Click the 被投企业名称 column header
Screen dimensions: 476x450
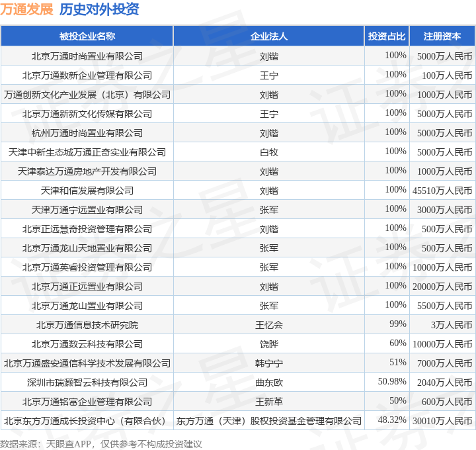87,36
